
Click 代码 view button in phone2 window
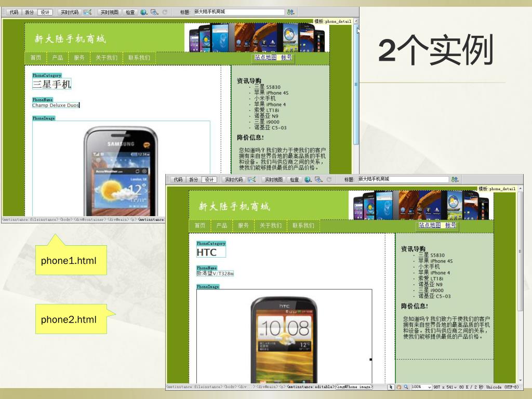178,179
